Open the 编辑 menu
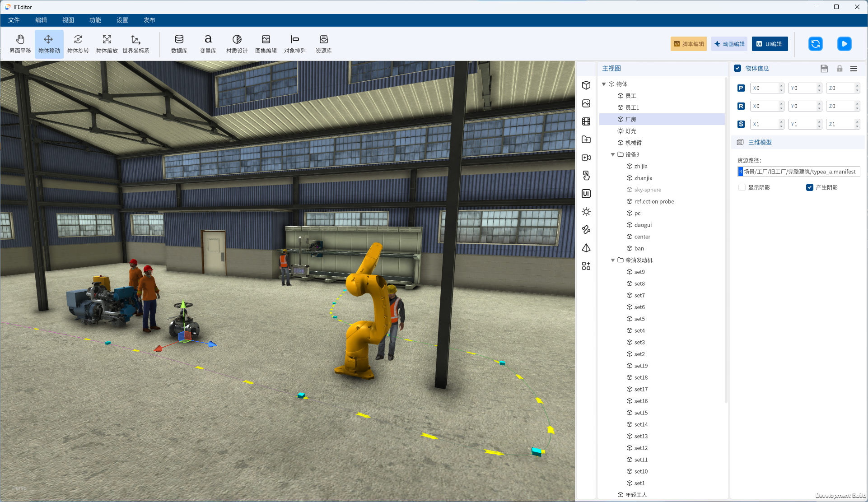The image size is (868, 502). click(41, 20)
